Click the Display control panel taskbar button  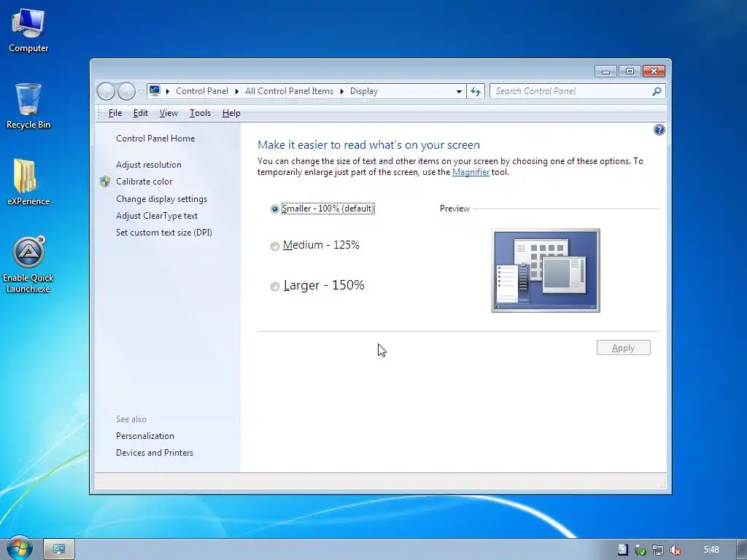coord(59,549)
